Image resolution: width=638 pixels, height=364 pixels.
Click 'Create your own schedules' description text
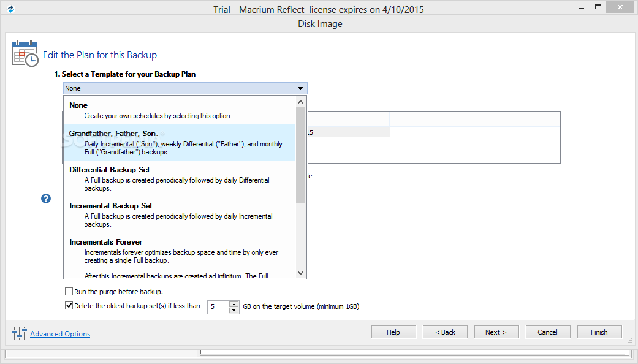158,116
